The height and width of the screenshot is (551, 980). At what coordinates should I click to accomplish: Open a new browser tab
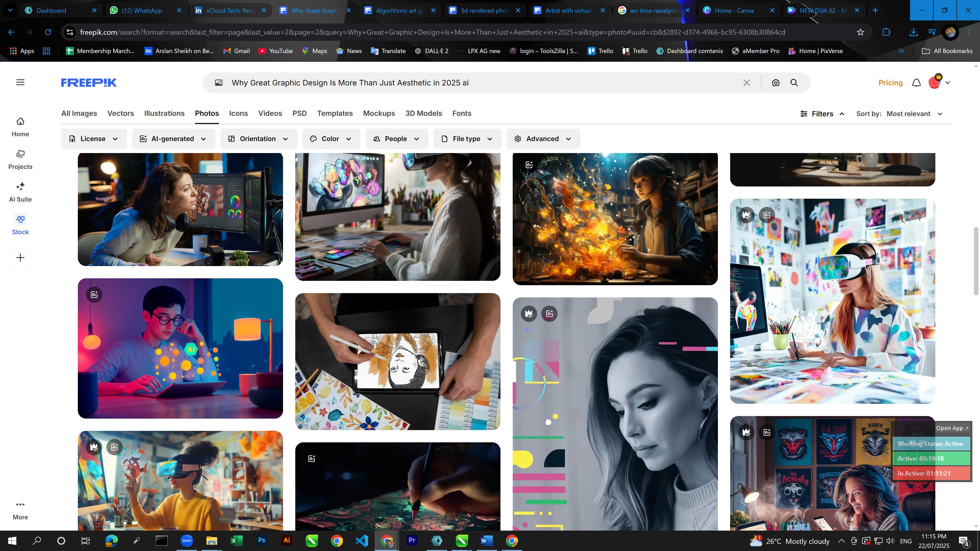(x=875, y=11)
